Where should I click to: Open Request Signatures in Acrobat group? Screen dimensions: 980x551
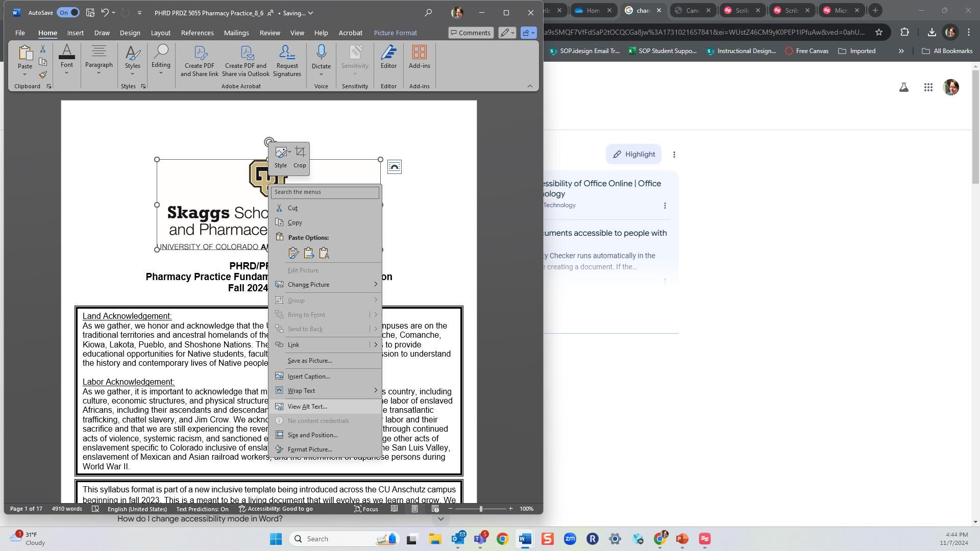287,61
